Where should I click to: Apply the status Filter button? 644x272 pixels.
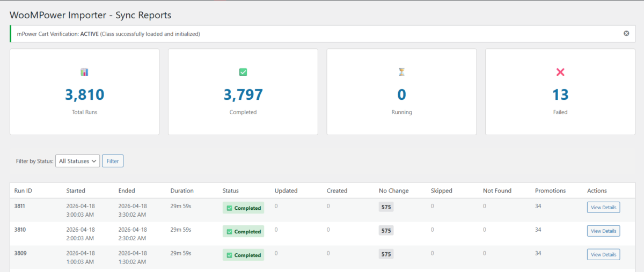[113, 161]
